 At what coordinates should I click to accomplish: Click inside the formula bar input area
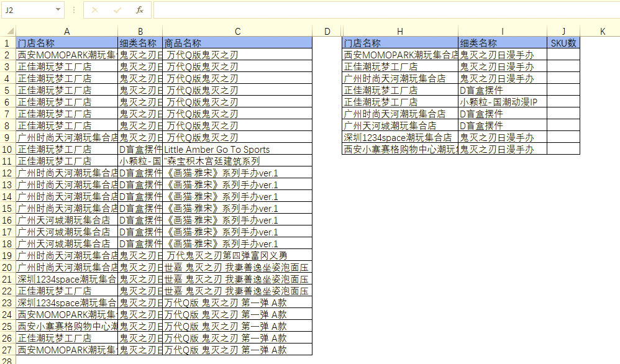coord(386,10)
